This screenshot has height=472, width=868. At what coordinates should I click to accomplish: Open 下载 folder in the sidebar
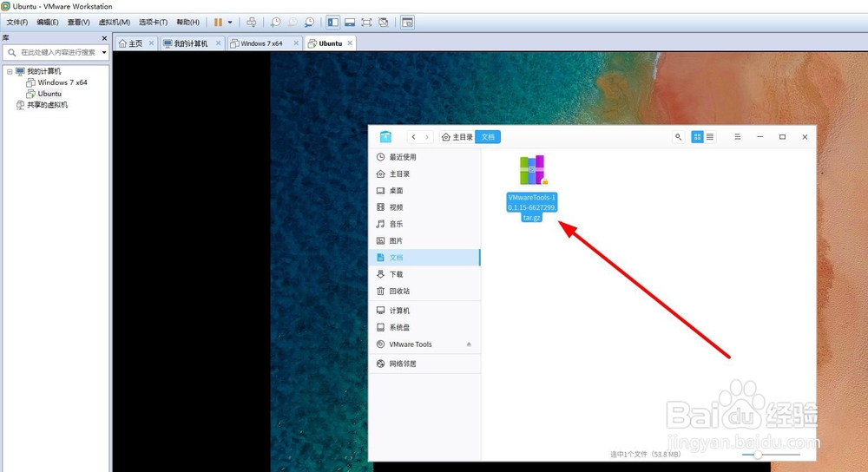(424, 274)
